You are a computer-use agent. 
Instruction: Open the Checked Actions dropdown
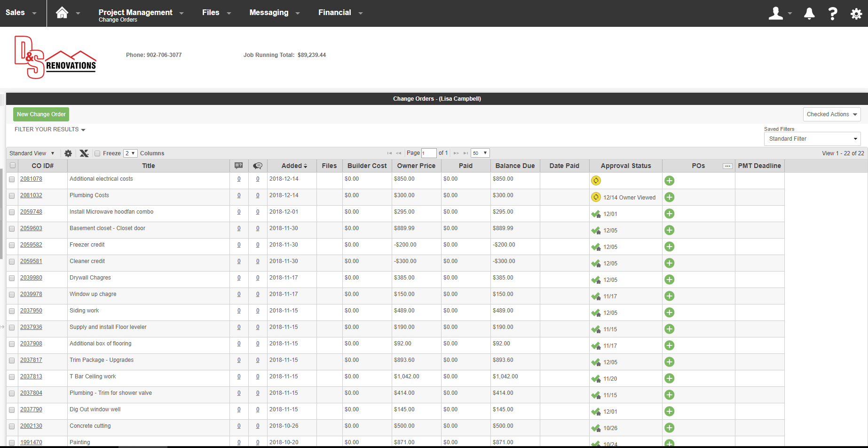832,114
